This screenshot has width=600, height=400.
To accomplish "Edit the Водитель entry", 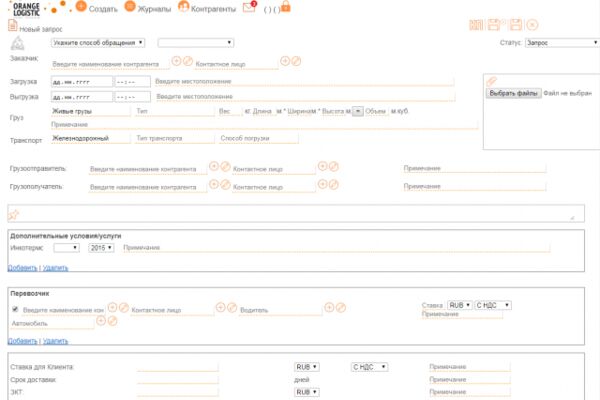I will point(341,307).
